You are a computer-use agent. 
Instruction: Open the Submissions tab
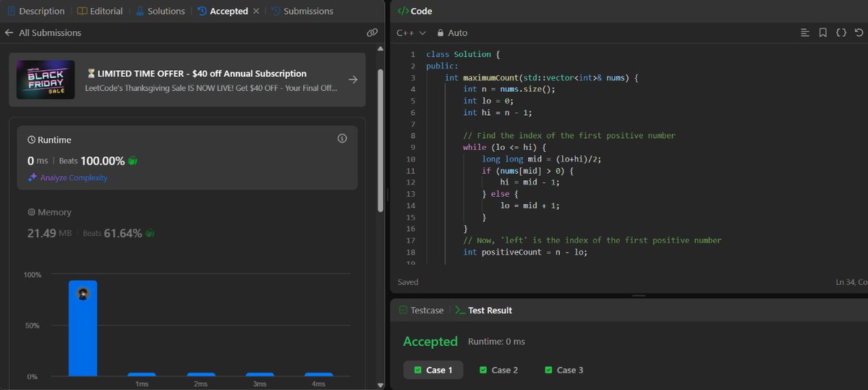[x=302, y=11]
